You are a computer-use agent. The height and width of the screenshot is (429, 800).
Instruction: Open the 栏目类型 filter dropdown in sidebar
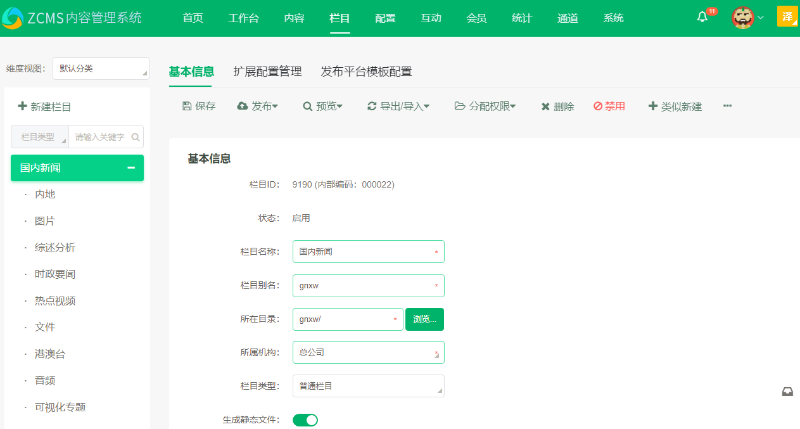(40, 137)
